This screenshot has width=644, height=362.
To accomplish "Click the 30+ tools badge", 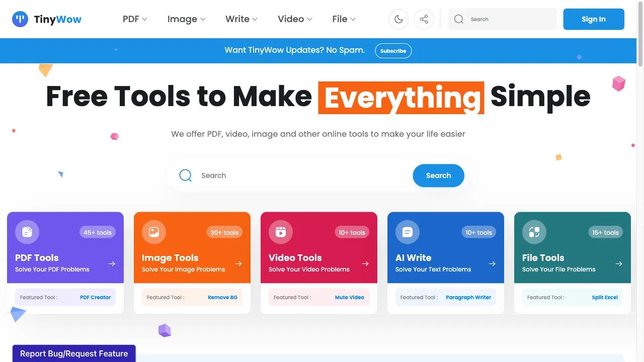I will tap(224, 232).
